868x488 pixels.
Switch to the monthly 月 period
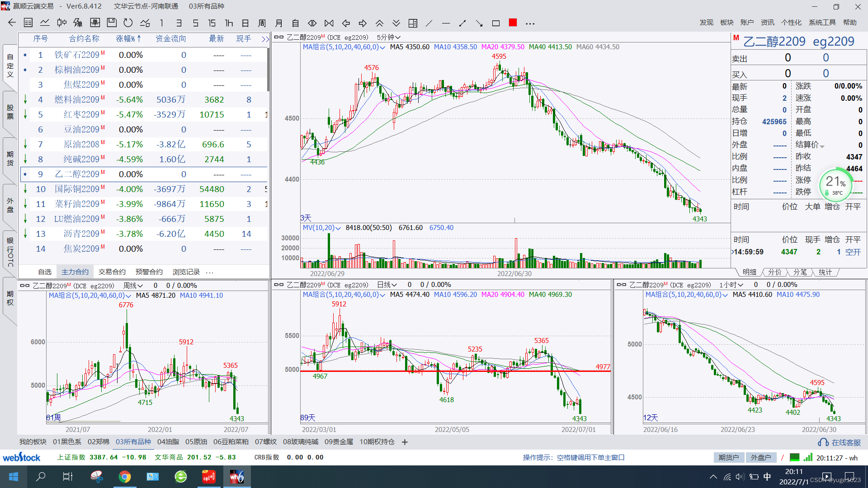click(x=279, y=23)
